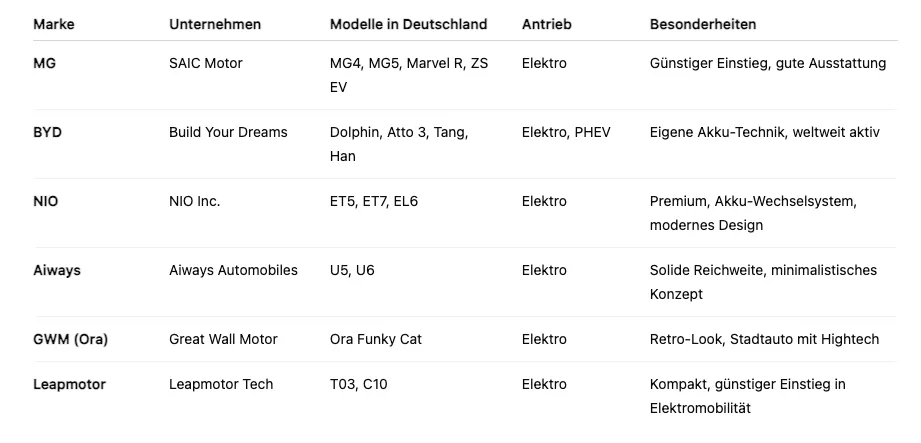Click the Marke column header
Image resolution: width=921 pixels, height=443 pixels.
[54, 24]
